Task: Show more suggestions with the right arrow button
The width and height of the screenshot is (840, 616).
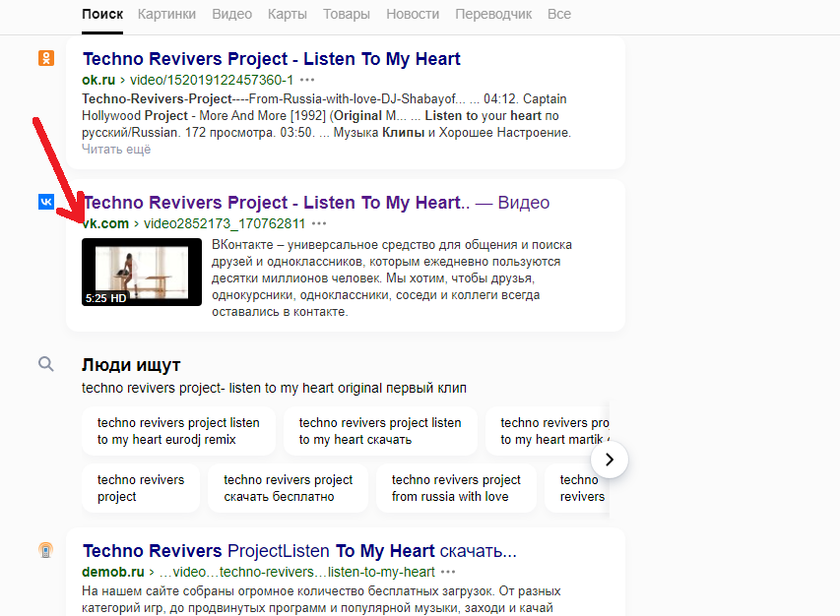Action: click(610, 460)
